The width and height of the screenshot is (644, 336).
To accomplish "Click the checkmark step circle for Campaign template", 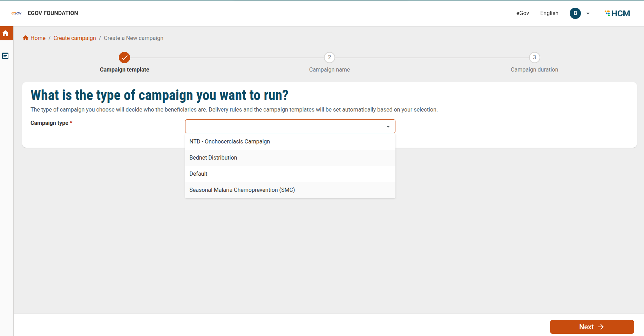I will tap(124, 58).
